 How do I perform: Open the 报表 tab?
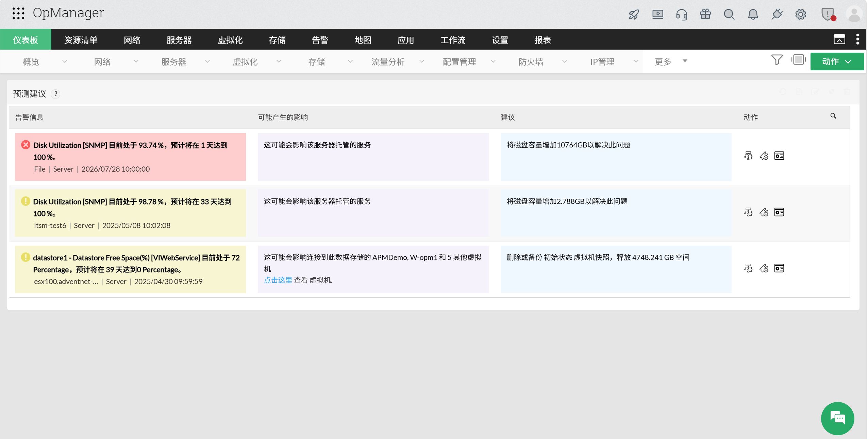[x=542, y=40]
